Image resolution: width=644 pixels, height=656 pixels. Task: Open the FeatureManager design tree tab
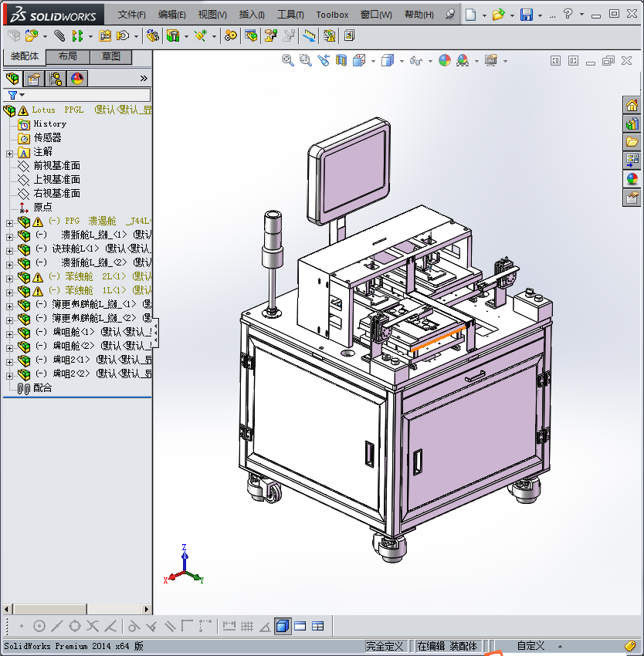(x=13, y=79)
